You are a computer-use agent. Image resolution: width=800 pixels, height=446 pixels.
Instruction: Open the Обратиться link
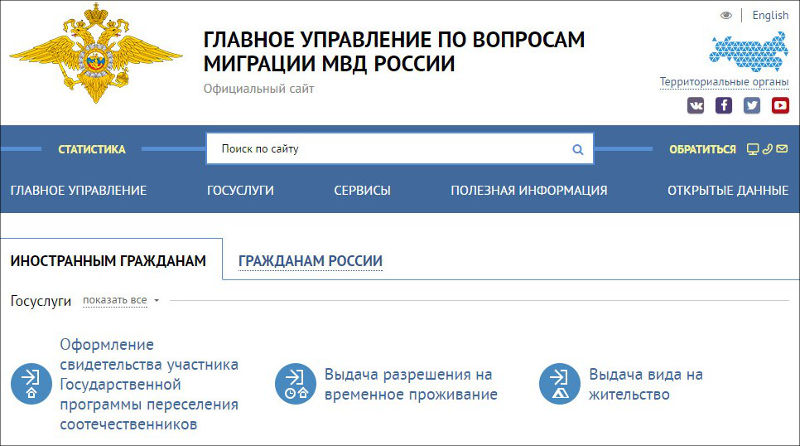coord(703,150)
